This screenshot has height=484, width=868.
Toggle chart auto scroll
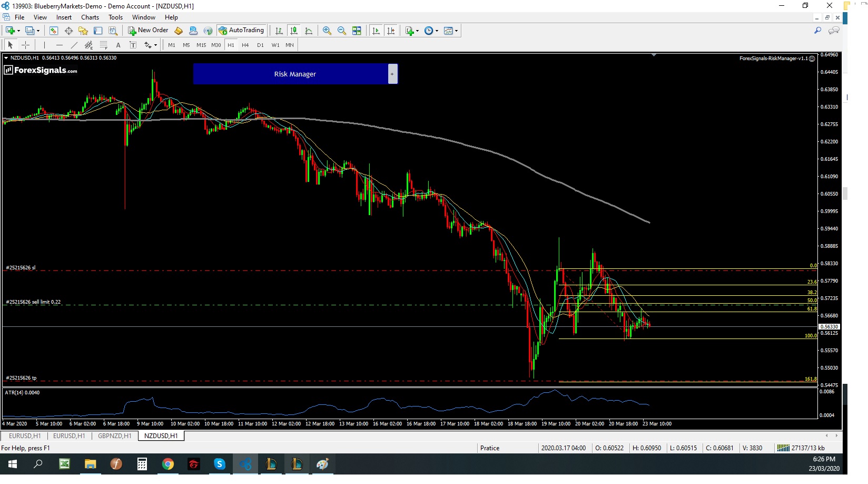click(x=376, y=31)
